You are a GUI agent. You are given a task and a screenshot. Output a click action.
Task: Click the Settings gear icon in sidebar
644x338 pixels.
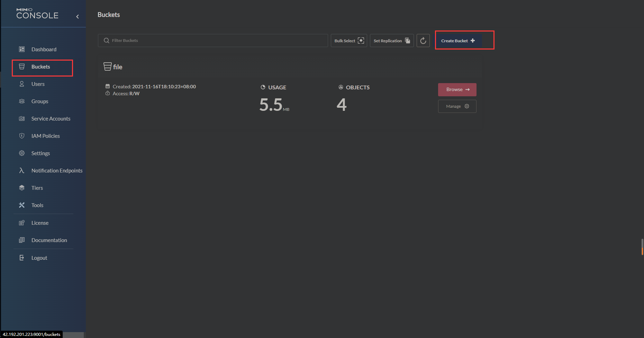tap(22, 153)
